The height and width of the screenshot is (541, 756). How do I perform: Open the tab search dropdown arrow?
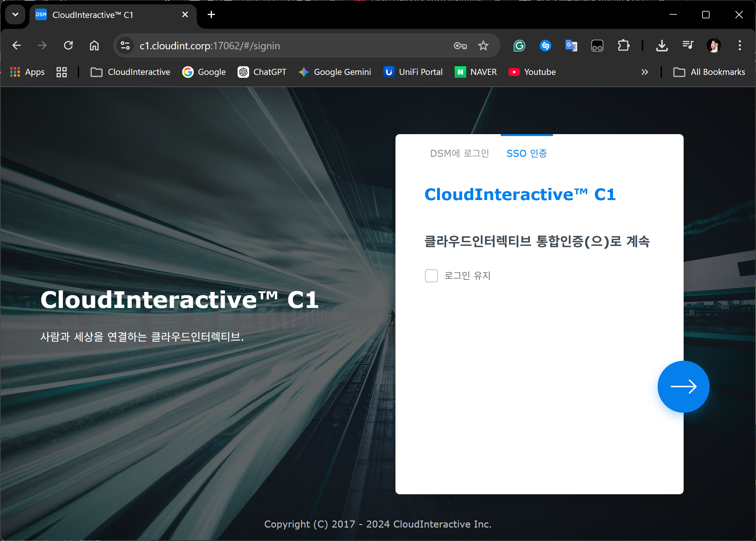[x=15, y=15]
